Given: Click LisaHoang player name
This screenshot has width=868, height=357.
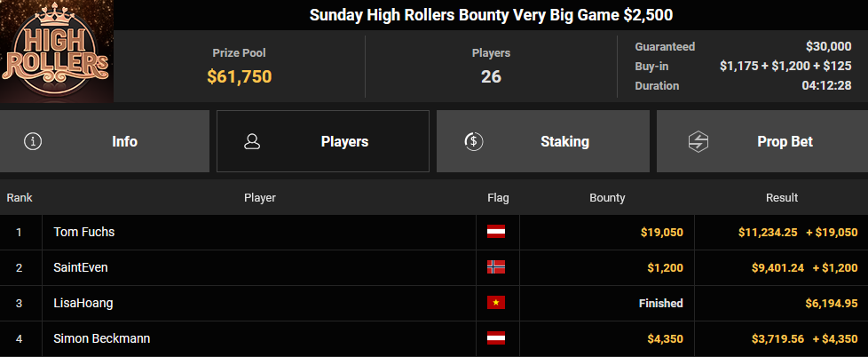Looking at the screenshot, I should [x=83, y=303].
